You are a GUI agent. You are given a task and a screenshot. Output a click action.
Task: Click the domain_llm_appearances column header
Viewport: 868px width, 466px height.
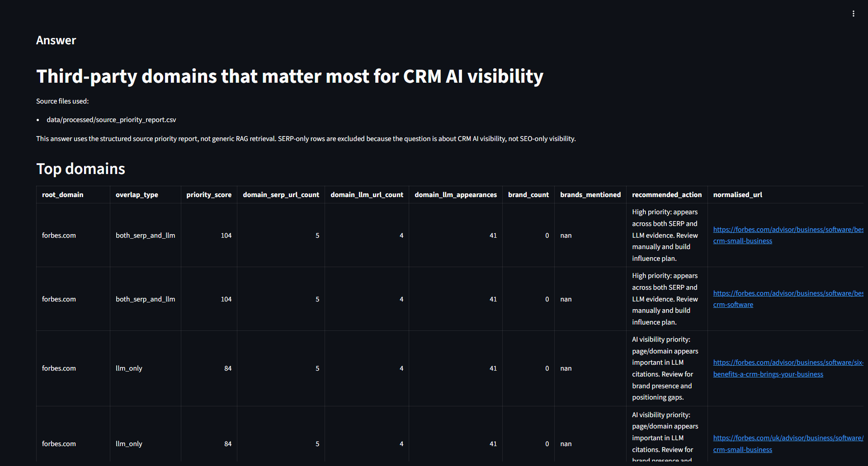456,195
